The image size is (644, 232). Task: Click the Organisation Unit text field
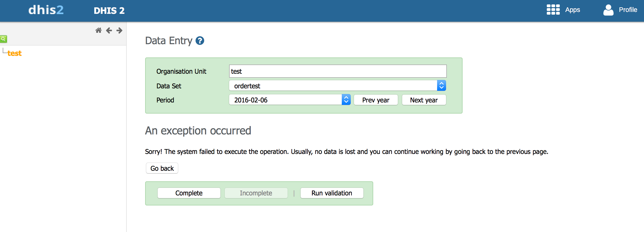click(337, 71)
